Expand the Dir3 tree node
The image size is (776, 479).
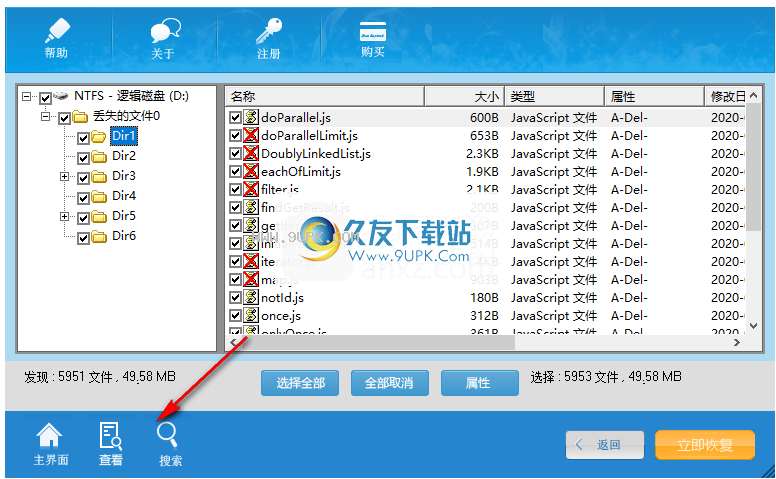tap(64, 176)
